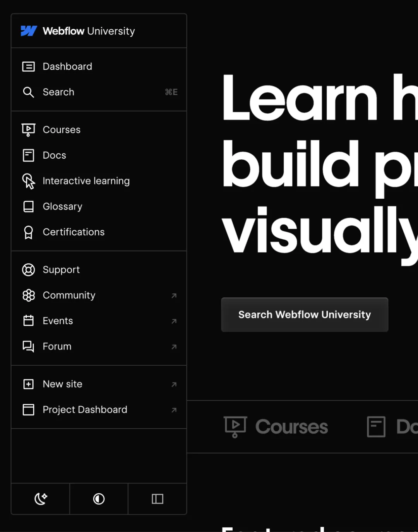Select Forum from the sidebar menu
The width and height of the screenshot is (418, 532).
coord(57,346)
